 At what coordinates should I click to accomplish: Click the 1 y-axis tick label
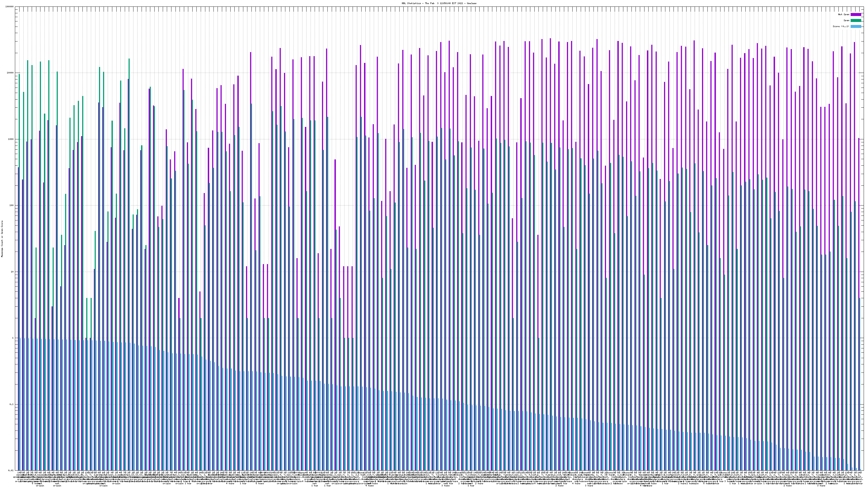tap(13, 338)
